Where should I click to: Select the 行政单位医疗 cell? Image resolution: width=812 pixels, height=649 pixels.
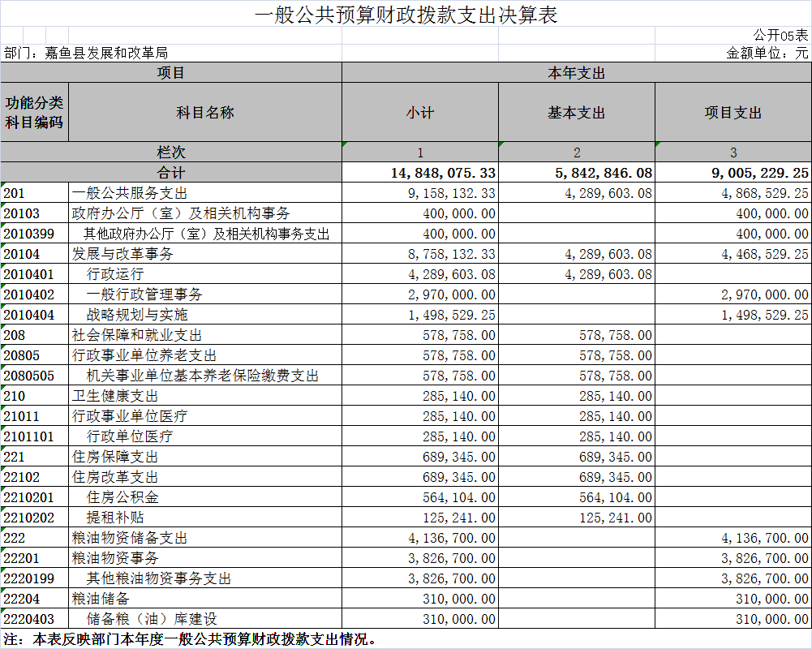tap(205, 436)
